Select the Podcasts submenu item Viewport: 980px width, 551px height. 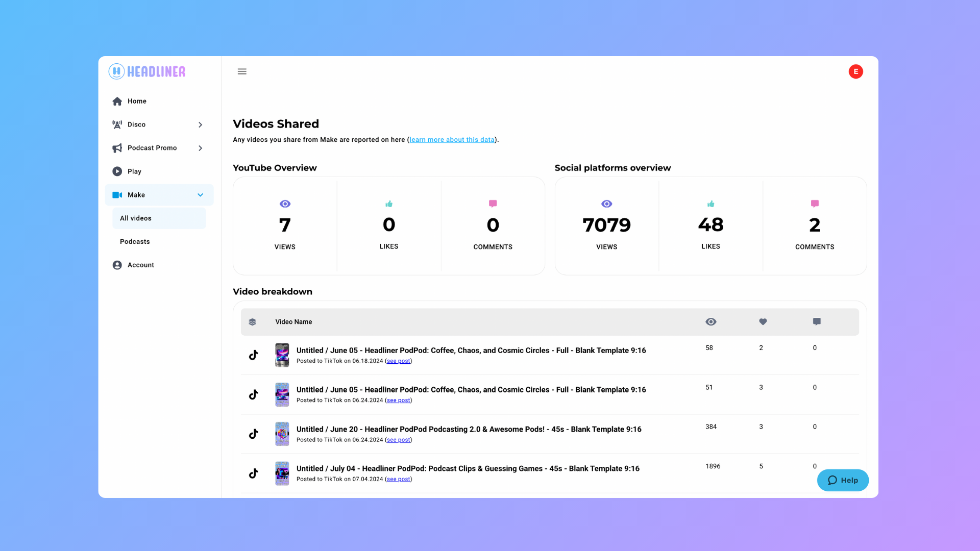(135, 242)
